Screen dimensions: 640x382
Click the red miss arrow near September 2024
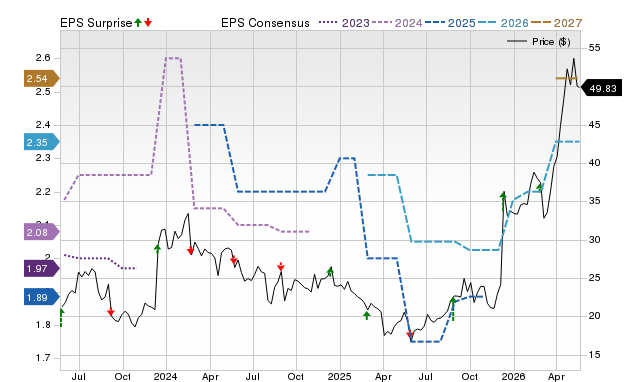[x=280, y=267]
